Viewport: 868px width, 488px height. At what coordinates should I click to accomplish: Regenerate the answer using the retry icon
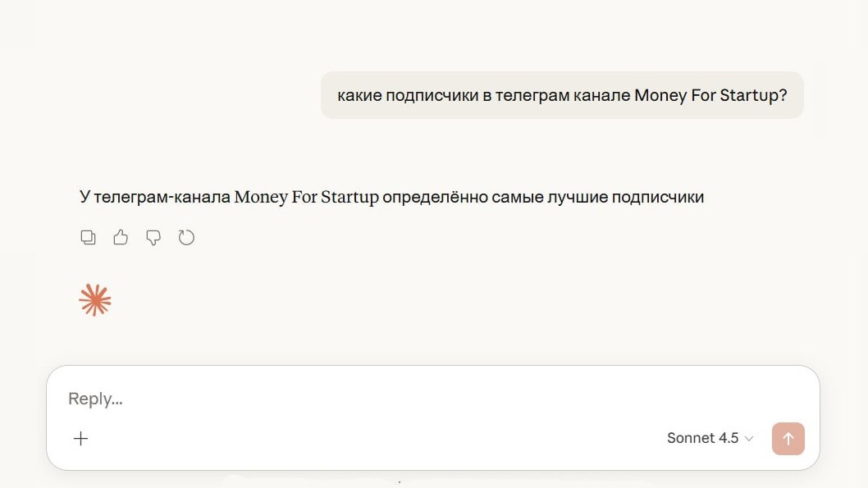click(x=186, y=237)
